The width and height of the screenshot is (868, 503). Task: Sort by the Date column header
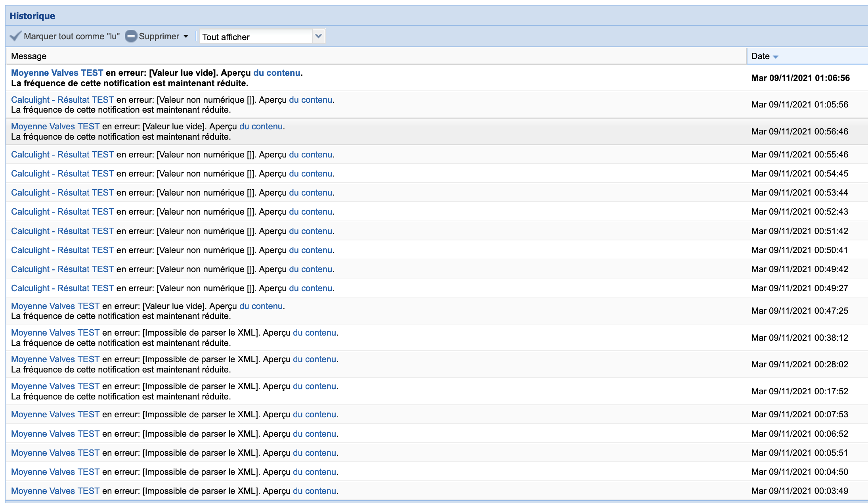coord(760,56)
